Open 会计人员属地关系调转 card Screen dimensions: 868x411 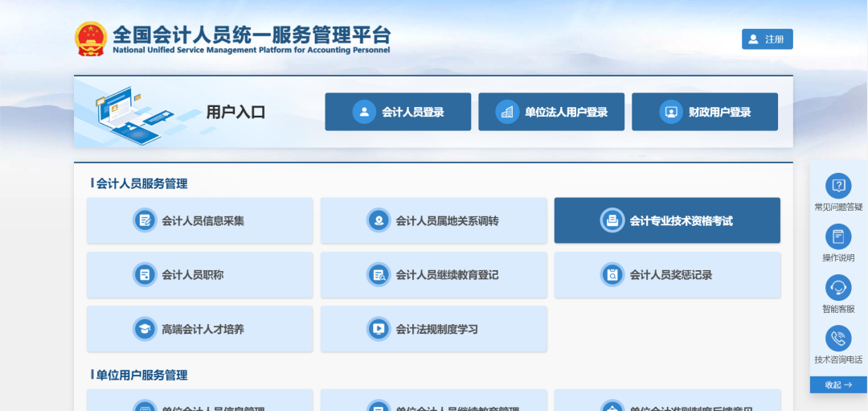pyautogui.click(x=433, y=220)
